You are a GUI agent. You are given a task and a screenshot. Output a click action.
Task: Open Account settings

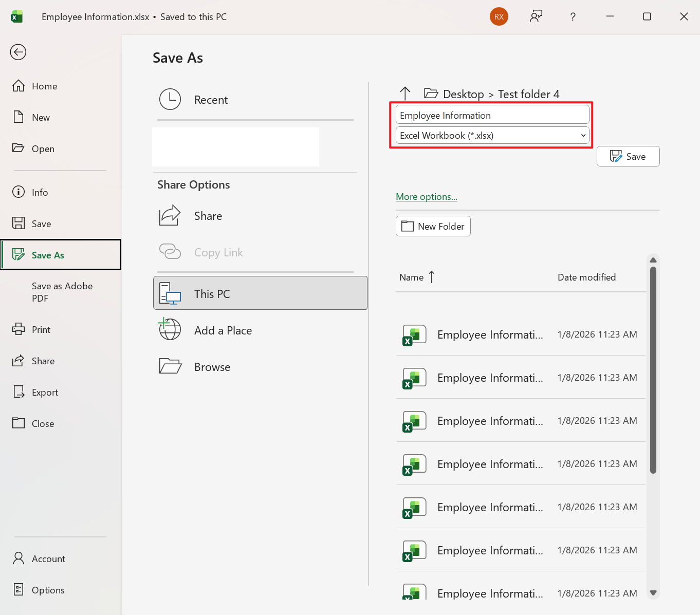[x=48, y=558]
